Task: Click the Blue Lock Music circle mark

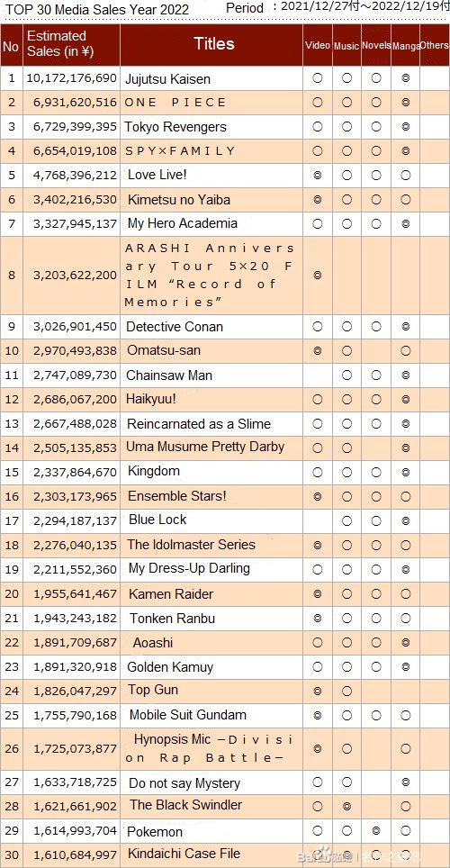Action: point(347,520)
